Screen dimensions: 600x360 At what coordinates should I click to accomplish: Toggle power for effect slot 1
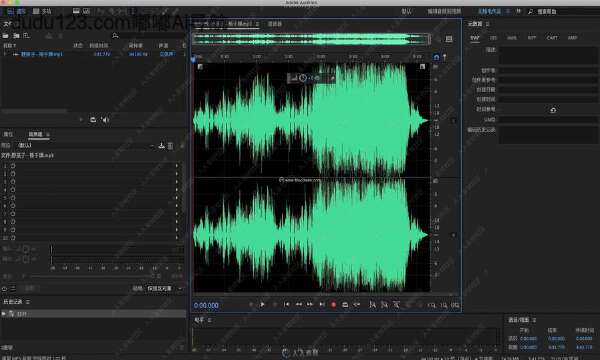click(13, 166)
